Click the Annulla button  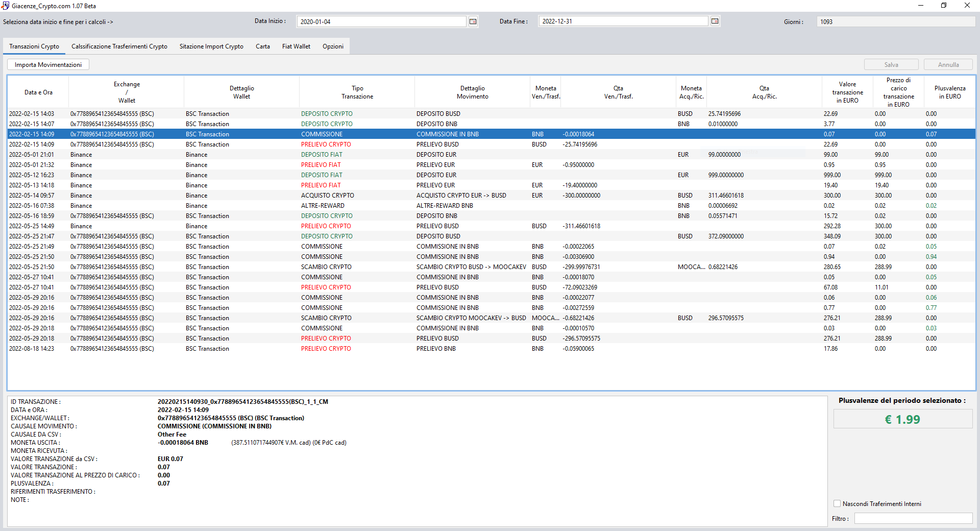click(x=947, y=64)
